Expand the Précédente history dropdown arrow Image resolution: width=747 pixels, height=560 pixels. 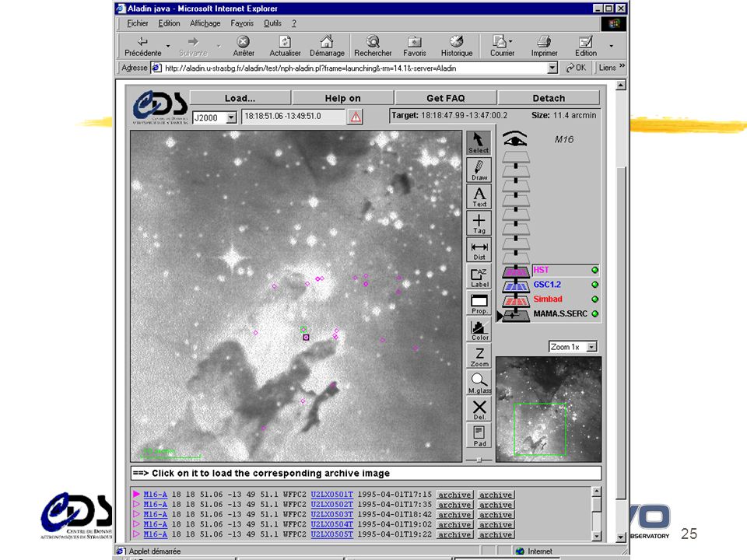(168, 47)
